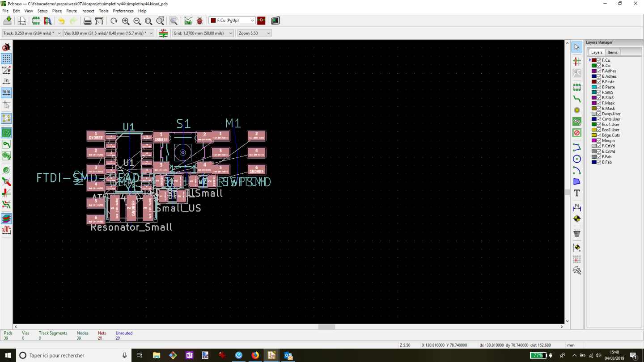Screen dimensions: 644x362
Task: Click the Zoom to Fit icon
Action: click(148, 21)
